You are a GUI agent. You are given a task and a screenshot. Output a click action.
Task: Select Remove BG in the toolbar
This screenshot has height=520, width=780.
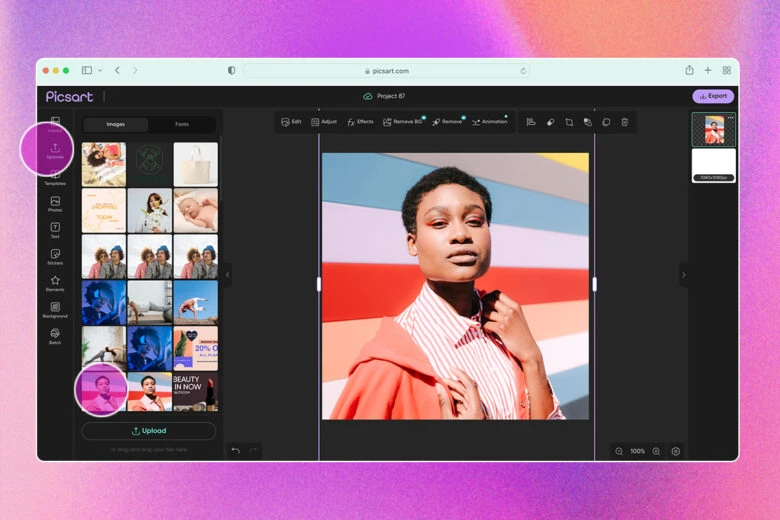pyautogui.click(x=403, y=122)
